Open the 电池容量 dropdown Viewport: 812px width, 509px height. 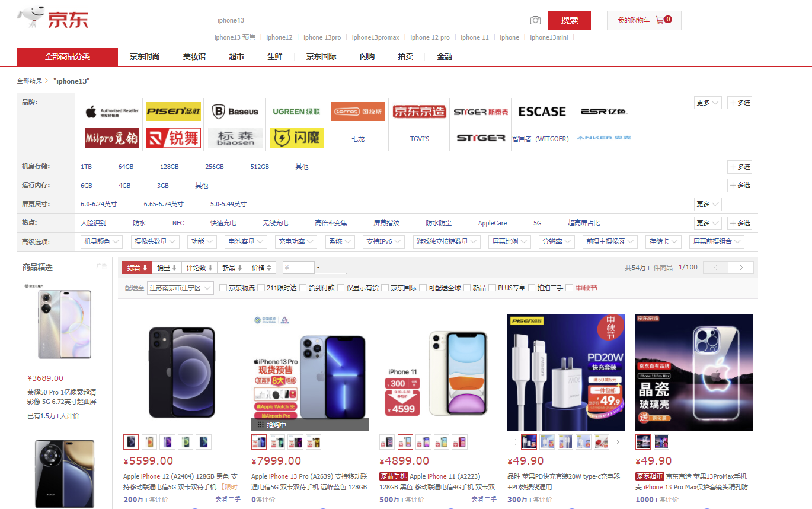pos(246,241)
